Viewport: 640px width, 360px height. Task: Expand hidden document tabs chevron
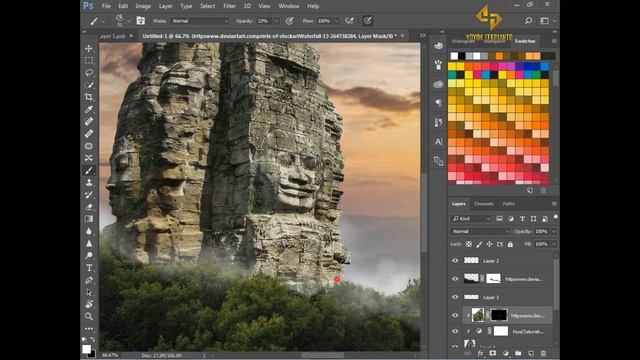pyautogui.click(x=422, y=36)
